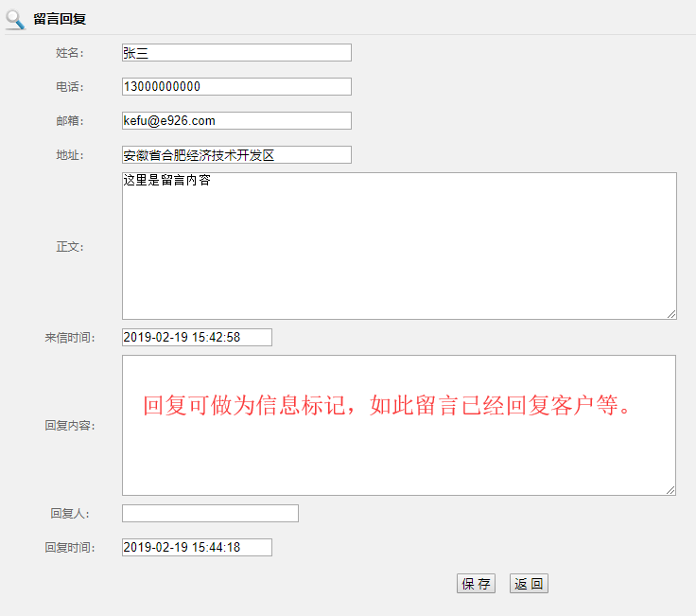Click the 姓名 label
The width and height of the screenshot is (696, 616).
(69, 53)
